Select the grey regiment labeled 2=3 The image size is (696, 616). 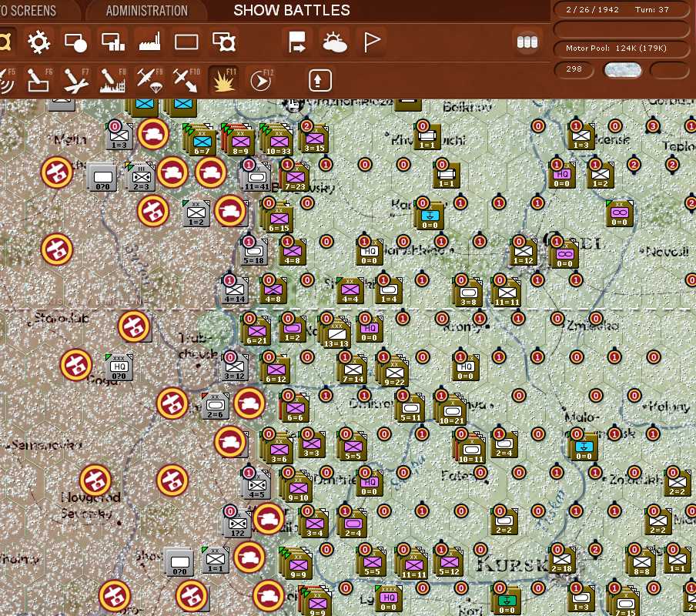point(141,179)
